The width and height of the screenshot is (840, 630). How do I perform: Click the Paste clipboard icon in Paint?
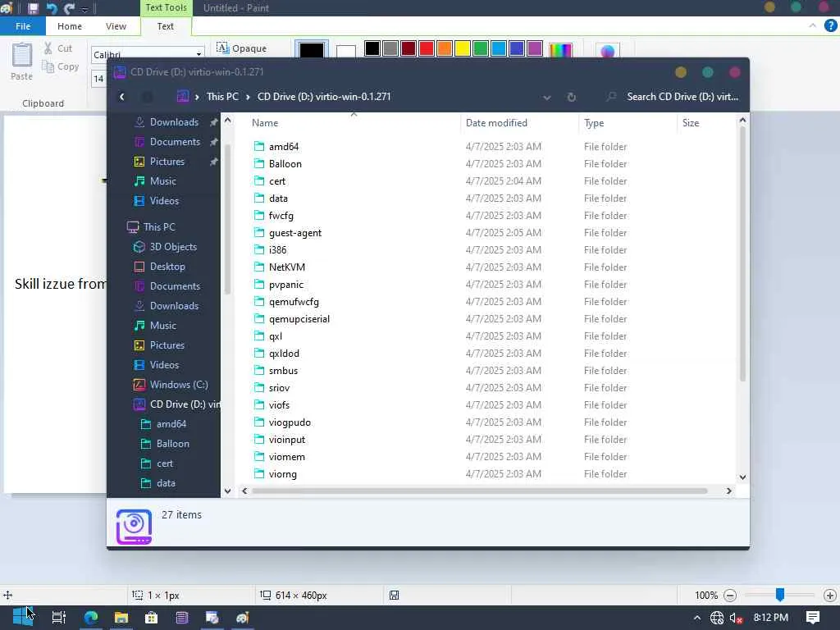(x=22, y=55)
